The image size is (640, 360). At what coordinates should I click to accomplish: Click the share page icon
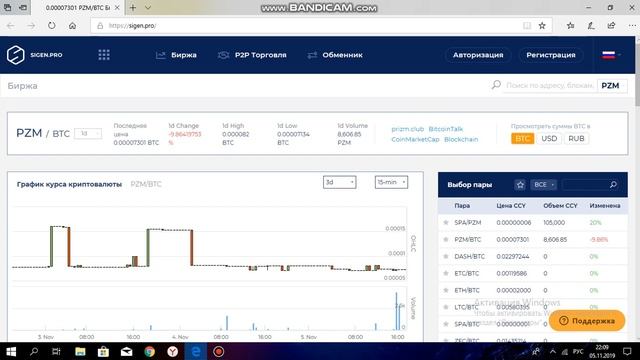click(611, 26)
